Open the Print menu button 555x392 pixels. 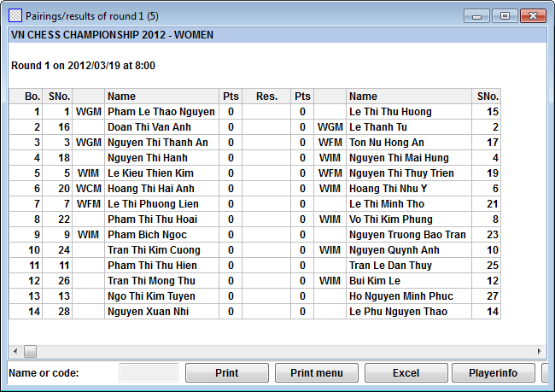coord(317,373)
